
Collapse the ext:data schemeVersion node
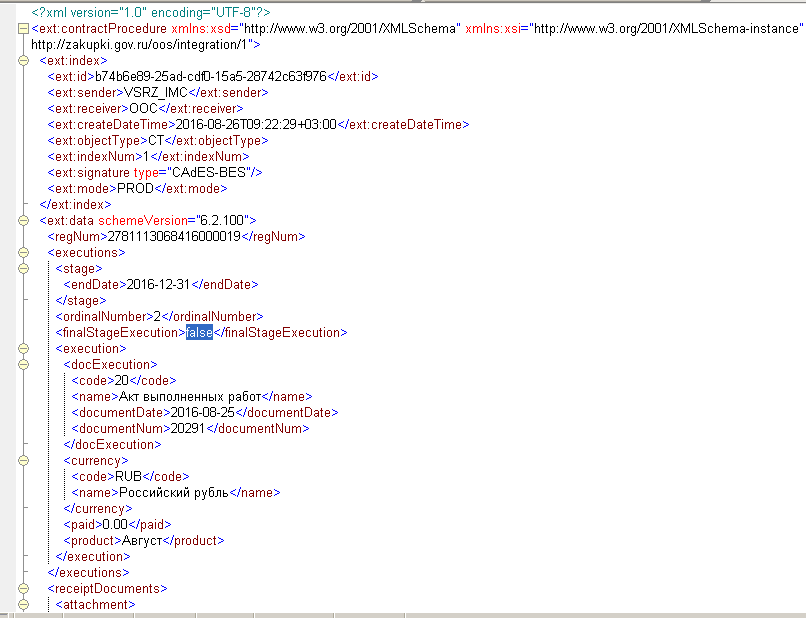point(23,221)
